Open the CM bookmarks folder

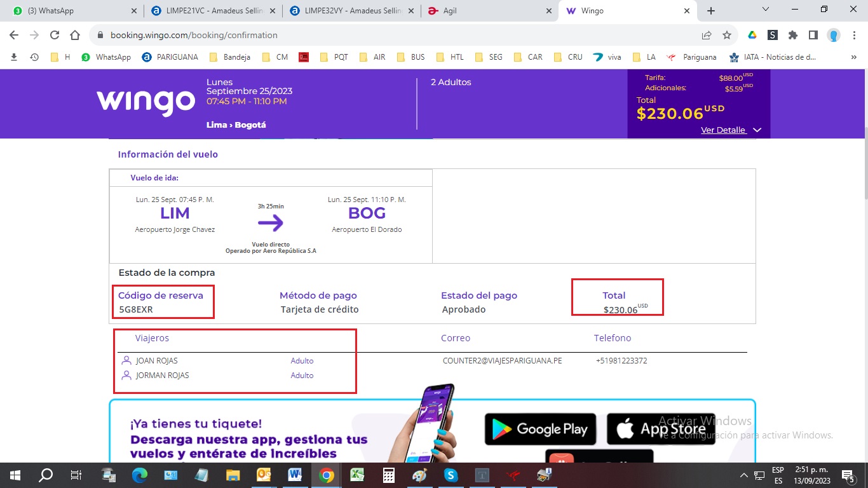pos(275,57)
